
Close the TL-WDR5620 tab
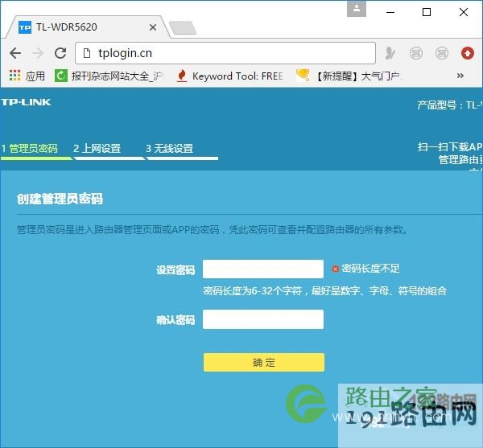click(153, 27)
